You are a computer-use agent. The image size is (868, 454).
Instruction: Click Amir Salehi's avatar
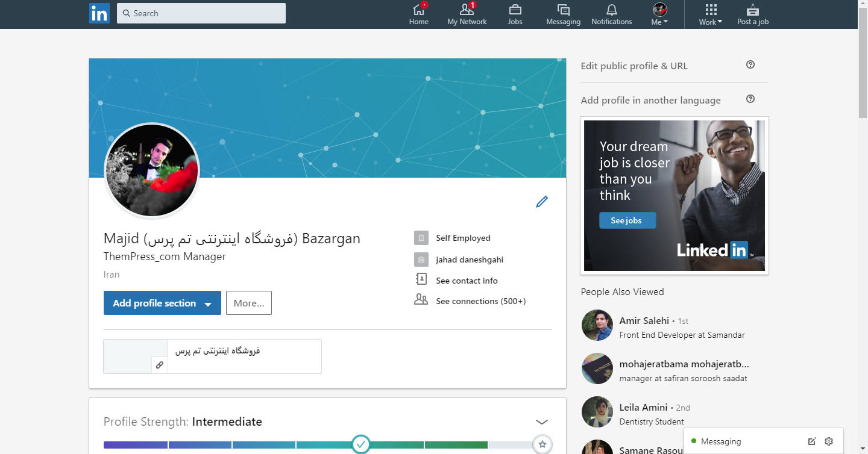coord(597,325)
